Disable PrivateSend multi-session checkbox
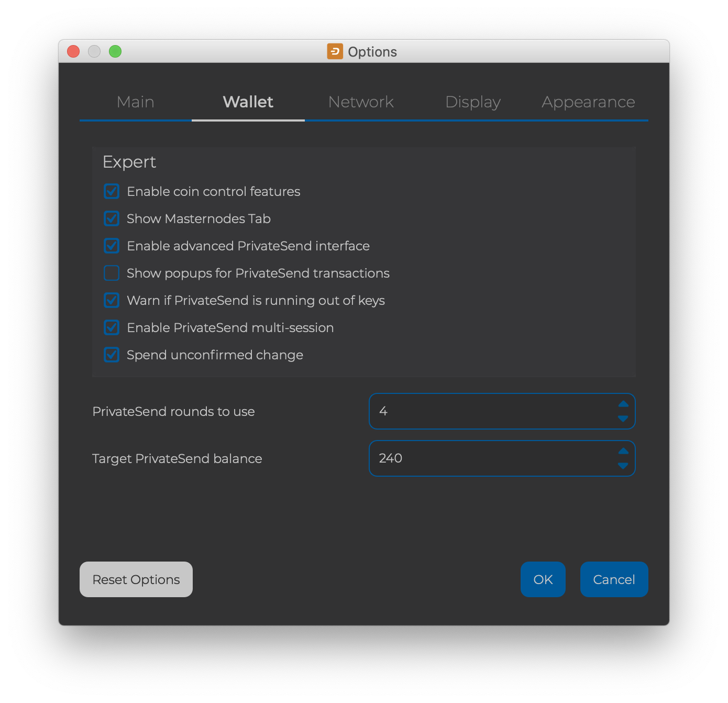Viewport: 728px width, 703px height. (x=112, y=327)
